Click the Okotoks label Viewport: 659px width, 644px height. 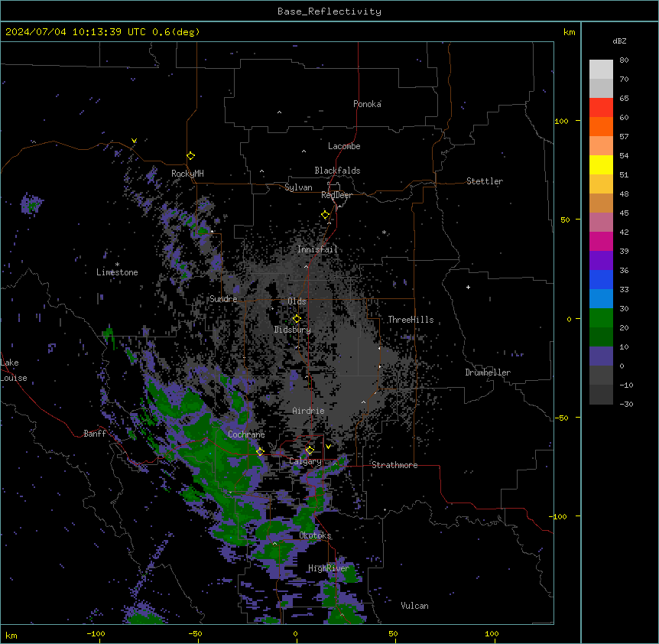[315, 535]
